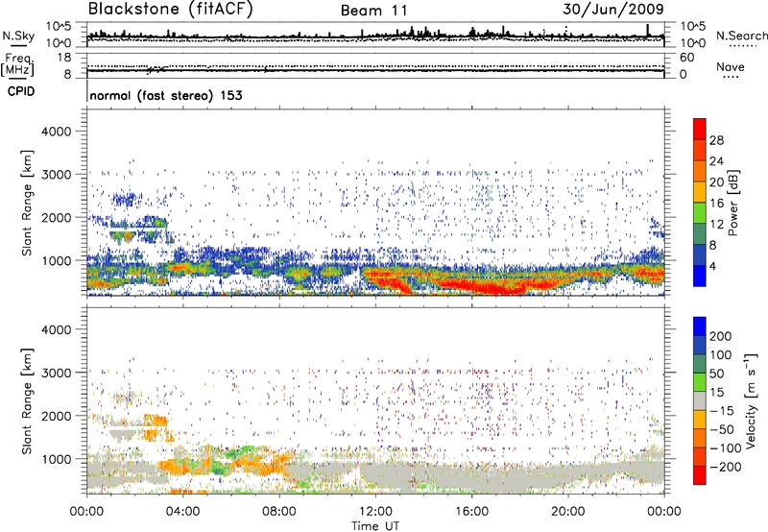Click the '20:00' time axis label

(x=567, y=512)
